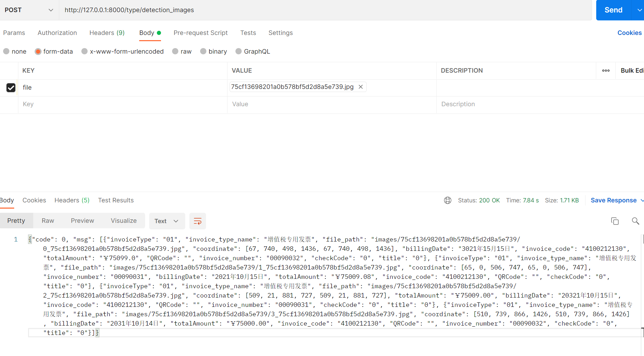Open the Params tab

coord(14,33)
